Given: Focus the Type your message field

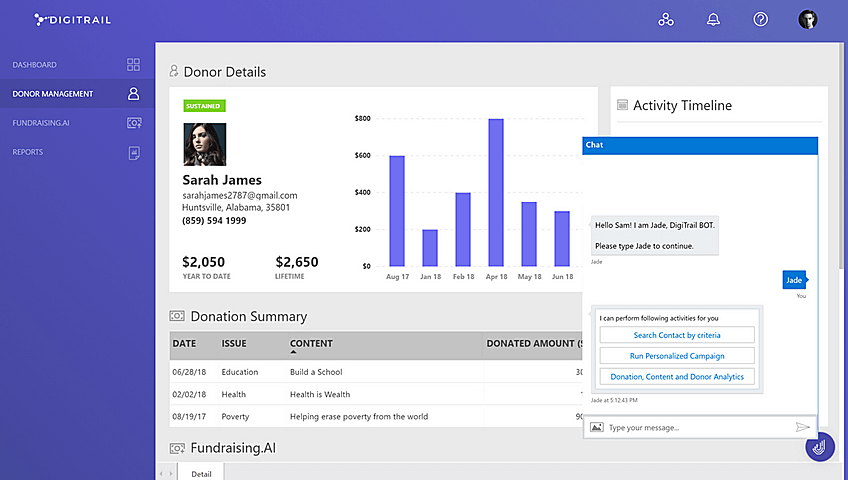Looking at the screenshot, I should pyautogui.click(x=698, y=428).
